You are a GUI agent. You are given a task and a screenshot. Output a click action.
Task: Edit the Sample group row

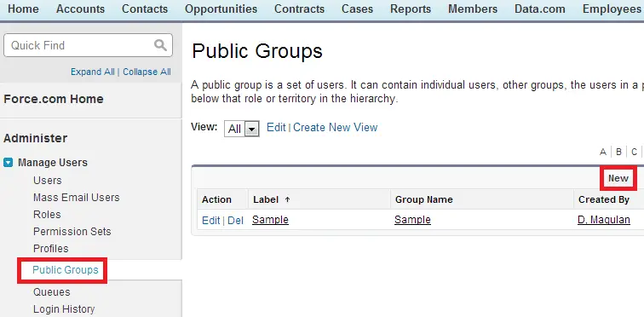pyautogui.click(x=211, y=221)
